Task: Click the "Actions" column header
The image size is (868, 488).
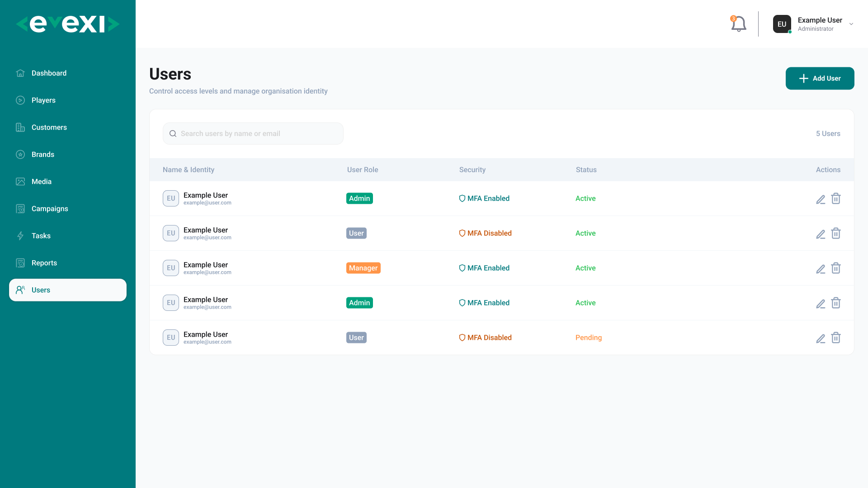Action: pyautogui.click(x=828, y=170)
